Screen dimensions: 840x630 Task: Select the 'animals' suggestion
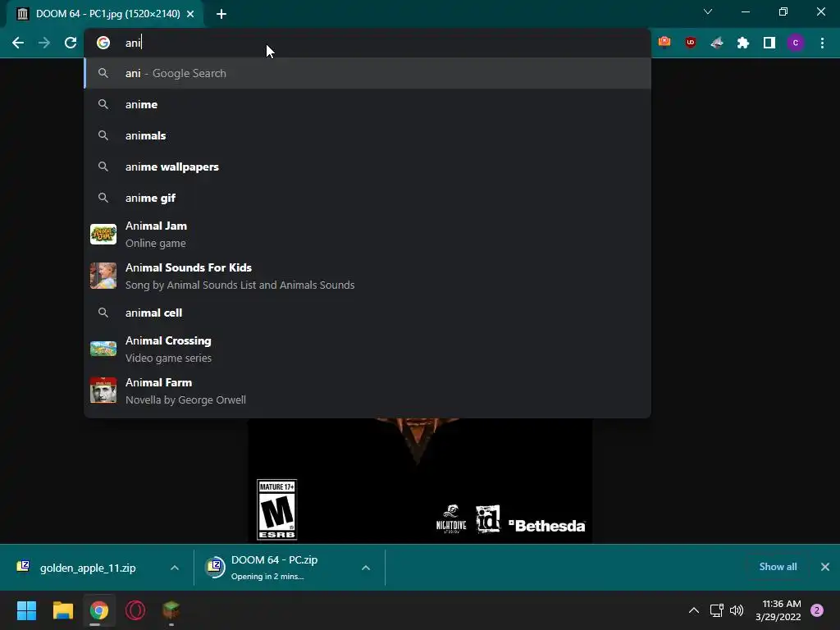pos(367,135)
